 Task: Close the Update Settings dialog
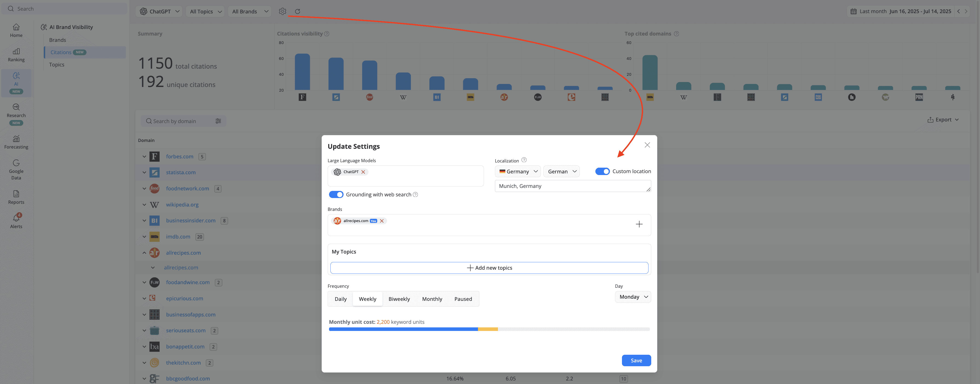(647, 145)
